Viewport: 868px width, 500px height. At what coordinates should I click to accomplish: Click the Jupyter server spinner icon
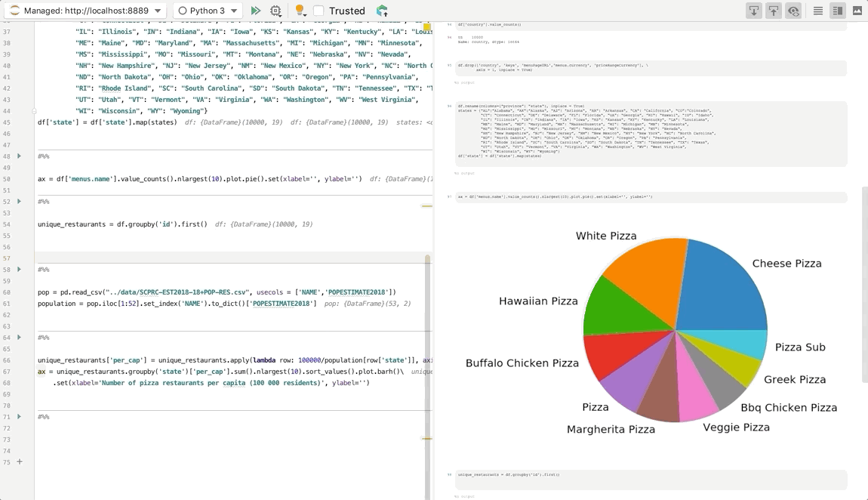15,11
